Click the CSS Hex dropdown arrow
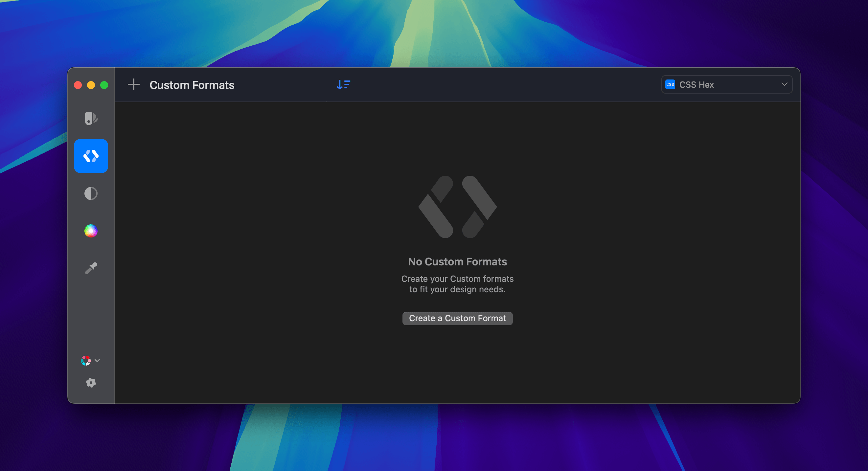 click(784, 84)
